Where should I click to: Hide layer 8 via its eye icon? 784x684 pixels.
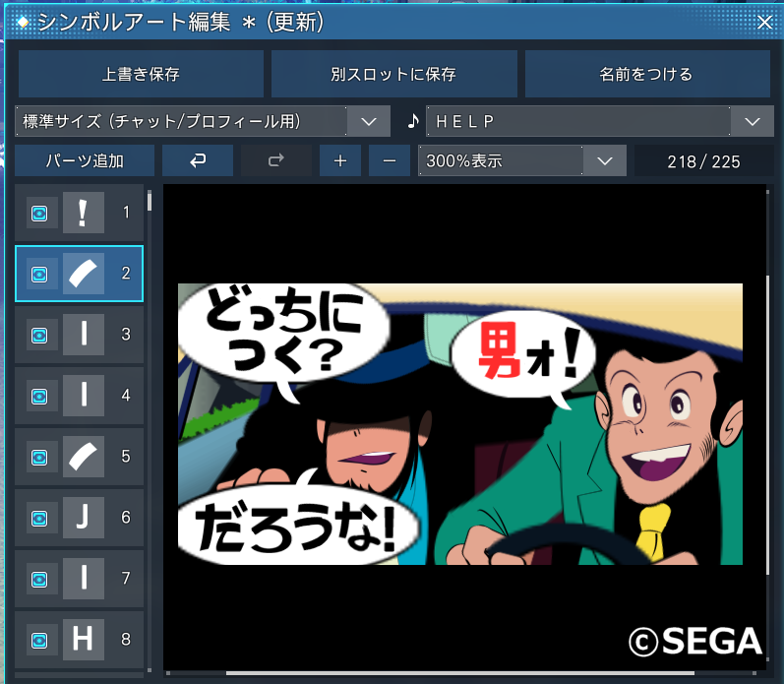click(40, 641)
